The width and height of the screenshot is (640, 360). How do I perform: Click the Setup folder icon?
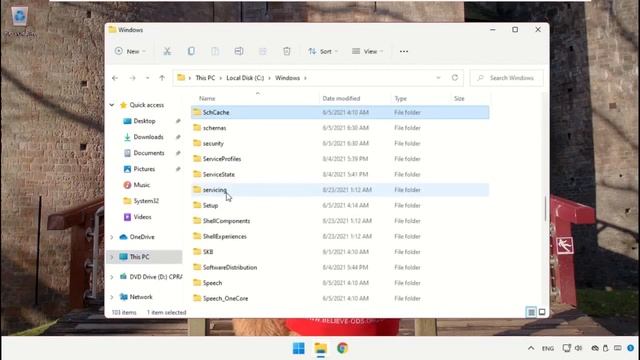pyautogui.click(x=197, y=205)
